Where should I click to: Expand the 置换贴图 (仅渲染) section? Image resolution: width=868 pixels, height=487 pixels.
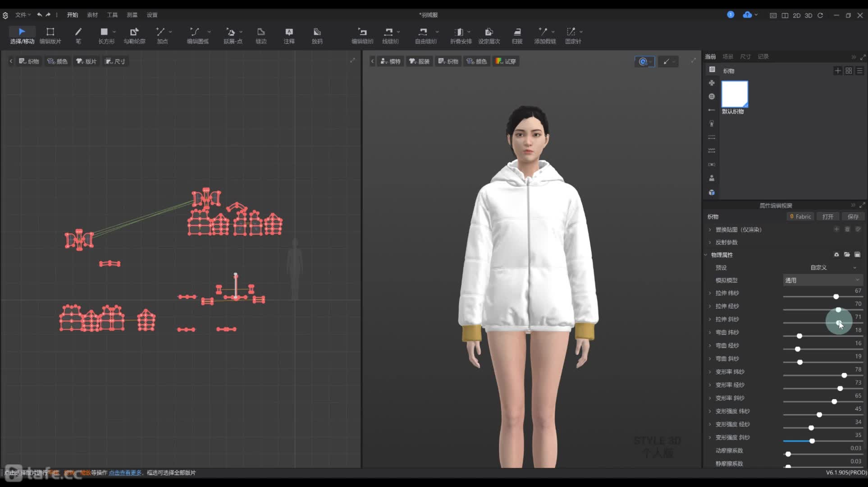pyautogui.click(x=710, y=230)
